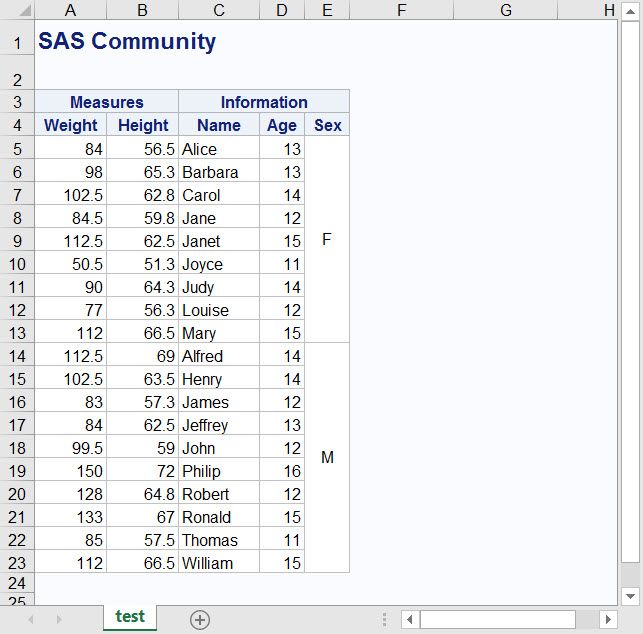The image size is (643, 634).
Task: Select the Jane name cell
Action: point(219,217)
